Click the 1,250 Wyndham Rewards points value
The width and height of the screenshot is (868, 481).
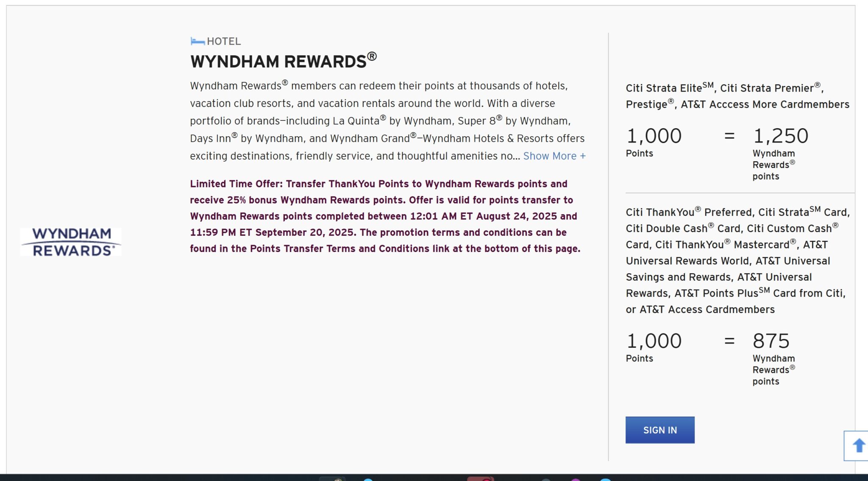point(781,136)
